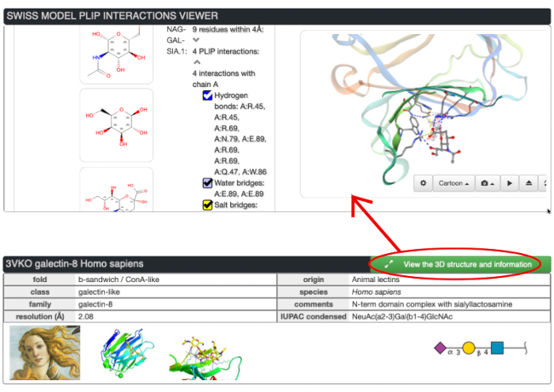Image resolution: width=554 pixels, height=392 pixels.
Task: Click the fold row label
Action: (x=39, y=280)
